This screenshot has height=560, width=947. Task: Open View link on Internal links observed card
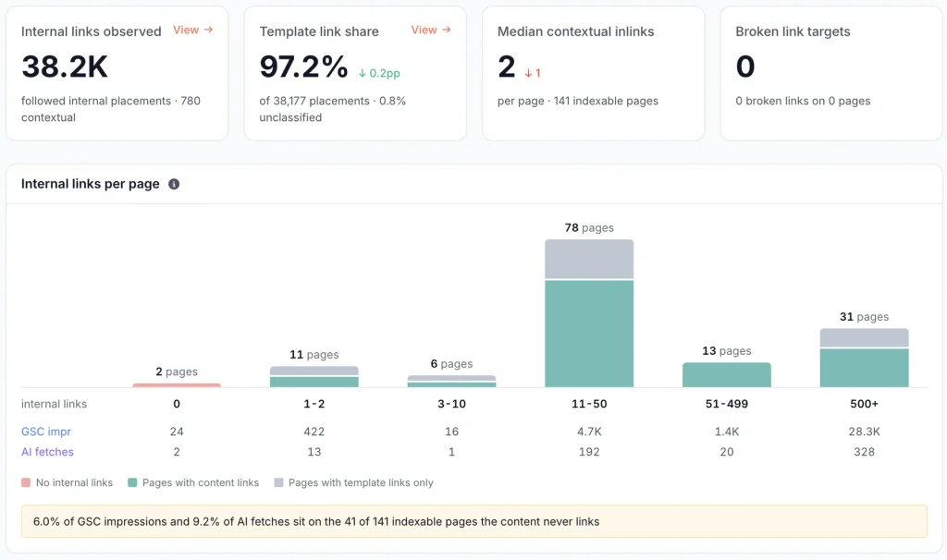point(192,30)
